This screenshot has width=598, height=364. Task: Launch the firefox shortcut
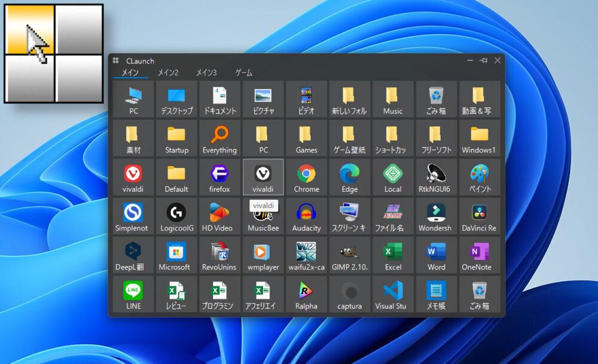(219, 178)
